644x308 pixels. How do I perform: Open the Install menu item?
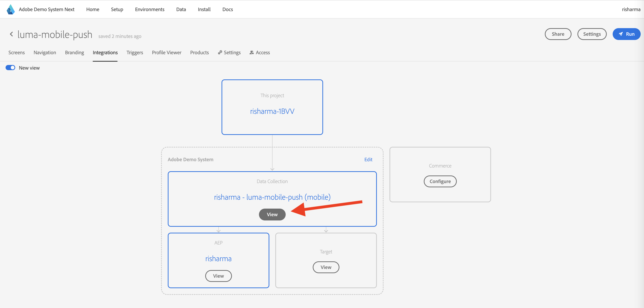[204, 9]
